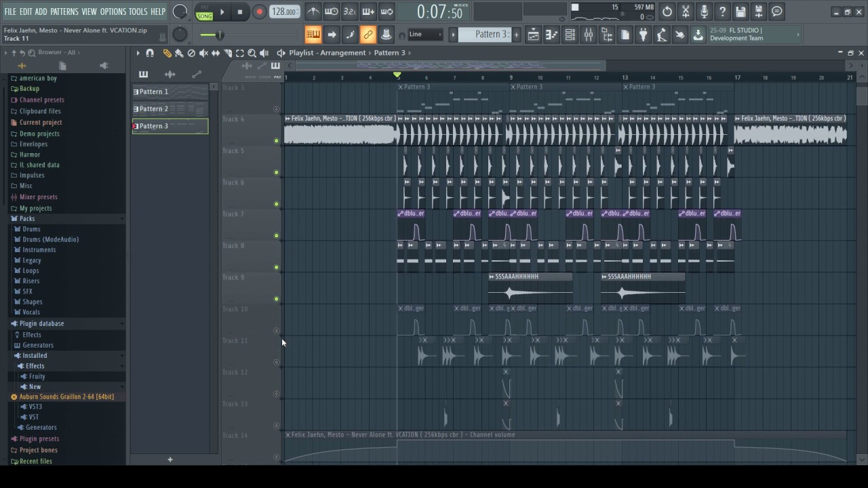Open the Pattern 3 selector dropdown
Viewport: 868px width, 488px height.
pos(485,35)
